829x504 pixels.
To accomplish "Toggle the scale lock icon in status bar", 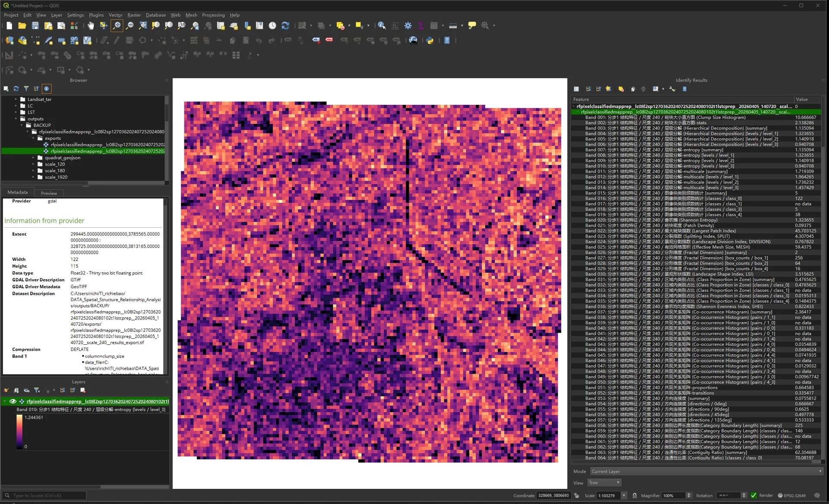I will (635, 495).
